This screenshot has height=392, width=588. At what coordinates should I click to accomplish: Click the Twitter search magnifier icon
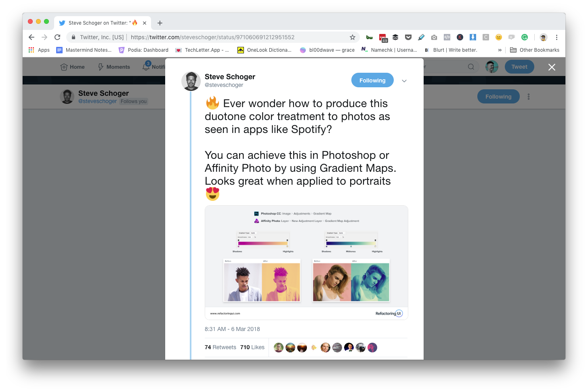tap(471, 67)
